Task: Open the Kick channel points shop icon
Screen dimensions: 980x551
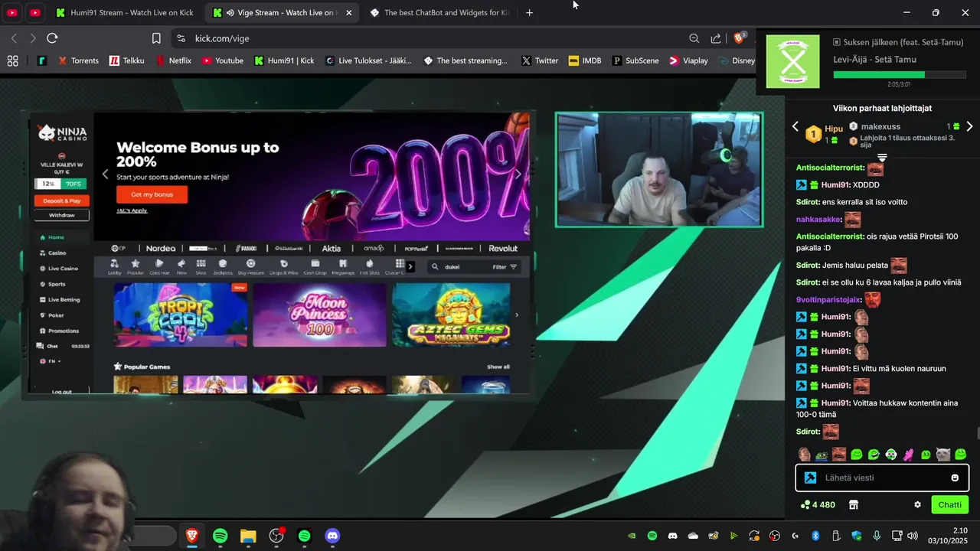Action: (854, 505)
